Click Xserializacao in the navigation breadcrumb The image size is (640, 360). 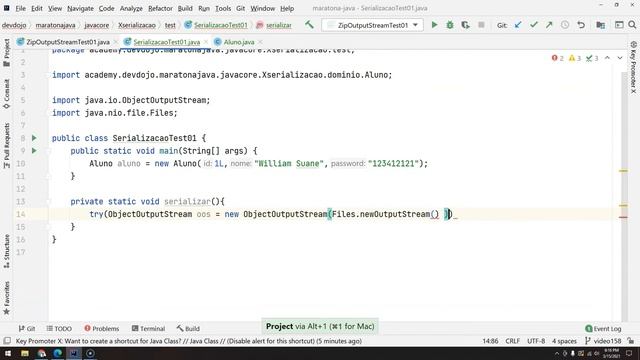(x=137, y=25)
